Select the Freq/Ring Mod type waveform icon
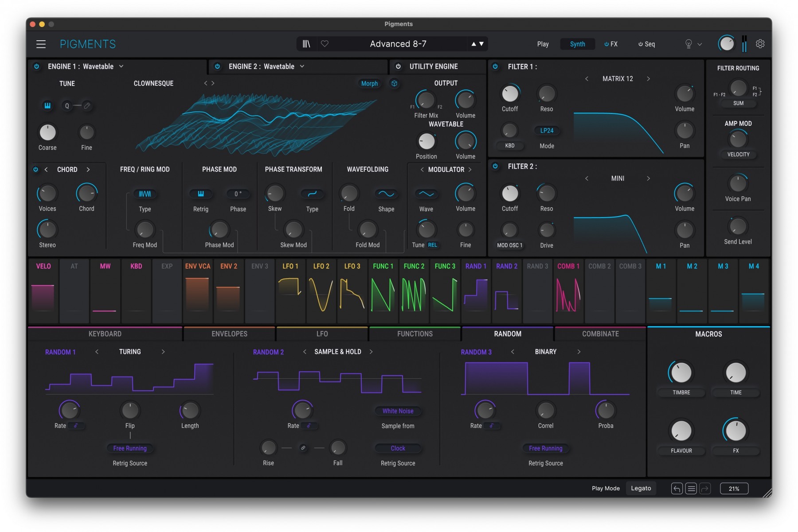798x532 pixels. (145, 194)
